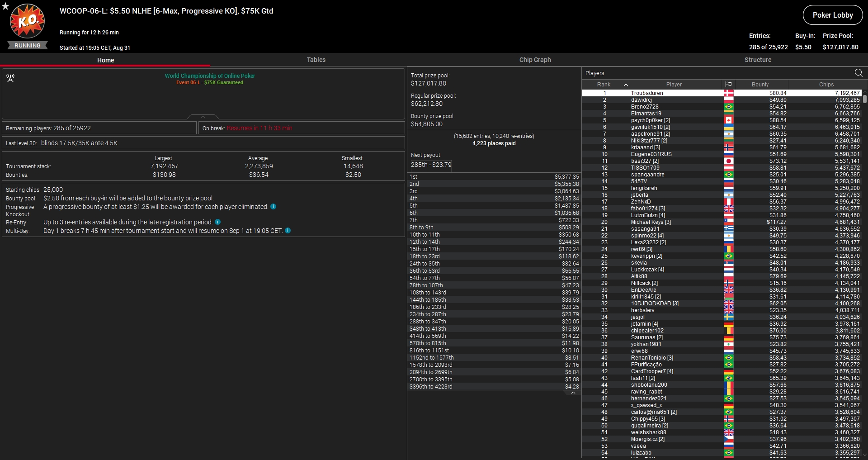Click info icon beside re-entry text
This screenshot has height=460, width=868.
coord(218,222)
